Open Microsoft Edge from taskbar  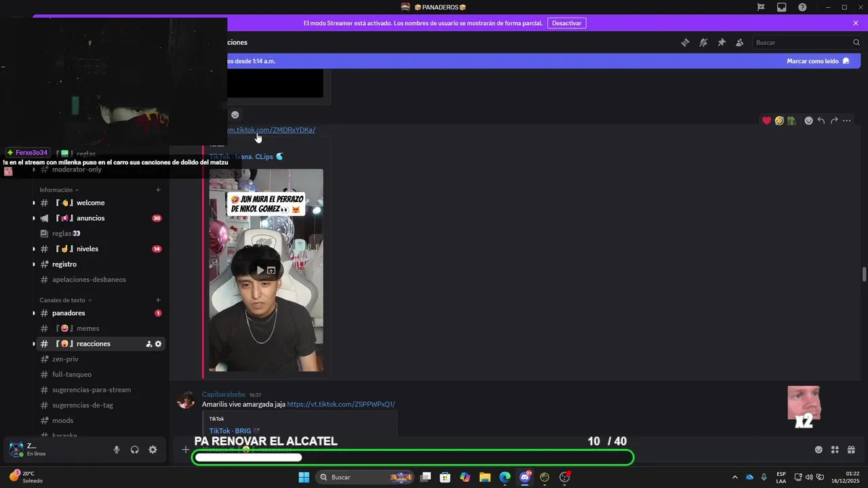[505, 477]
